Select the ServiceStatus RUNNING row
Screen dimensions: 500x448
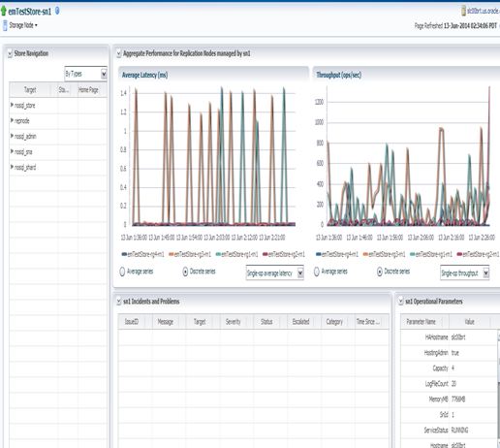pos(449,431)
